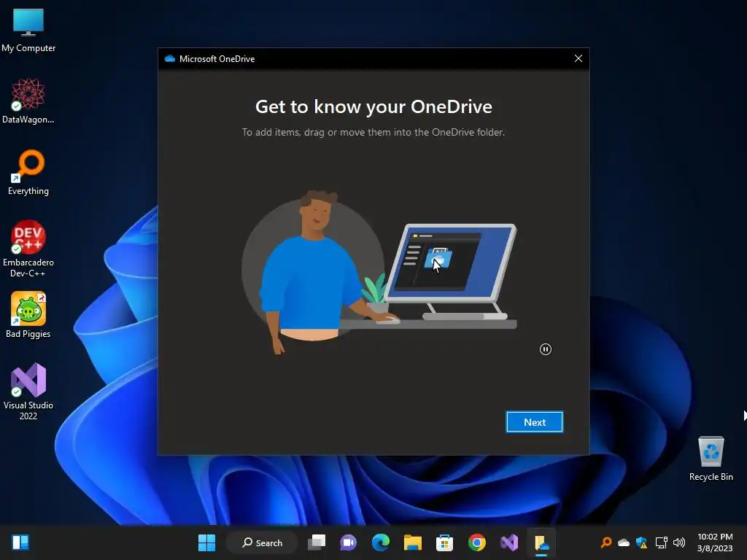Select the Visual Studio 2022 desktop icon
The image size is (747, 560).
coord(28,392)
